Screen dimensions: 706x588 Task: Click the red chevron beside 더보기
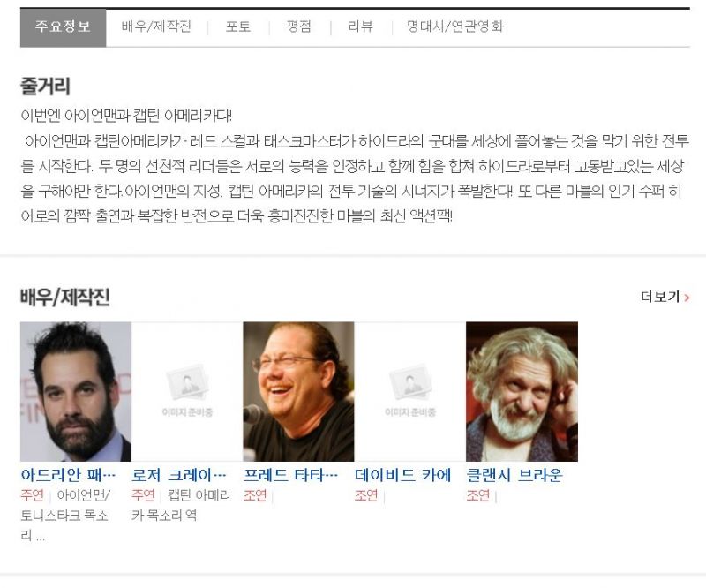(x=687, y=297)
